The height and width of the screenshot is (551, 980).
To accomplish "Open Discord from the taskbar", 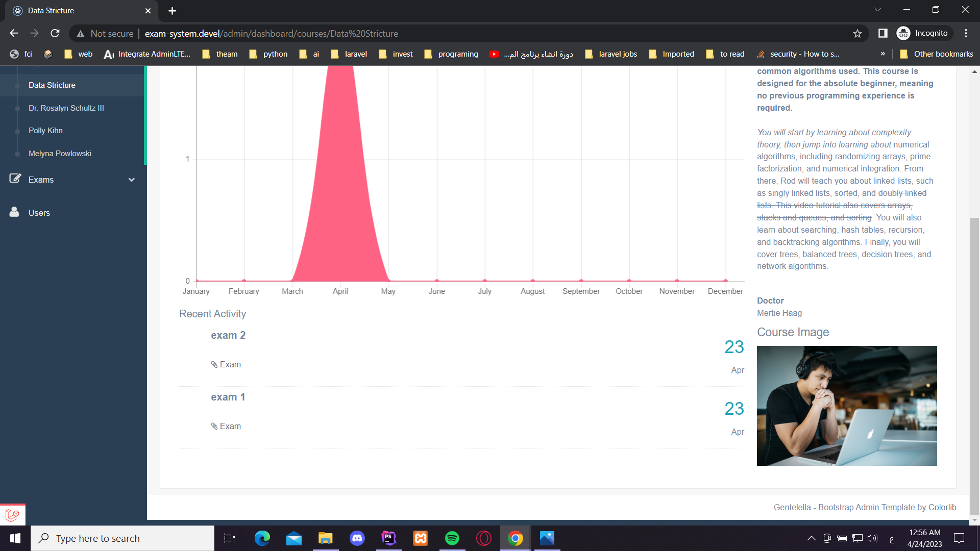I will coord(357,538).
